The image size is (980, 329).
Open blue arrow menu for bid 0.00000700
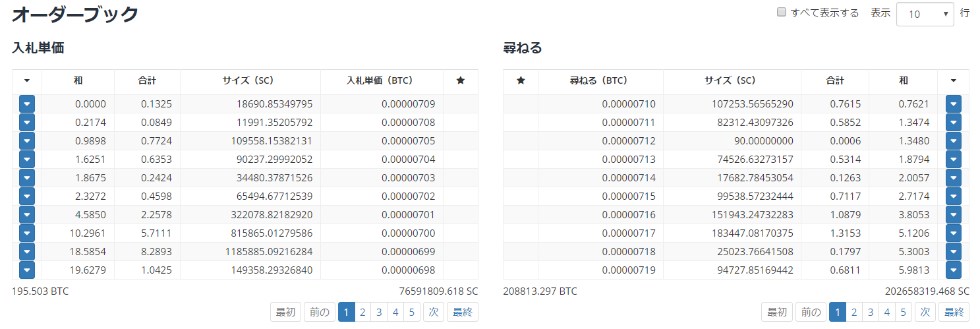(27, 233)
